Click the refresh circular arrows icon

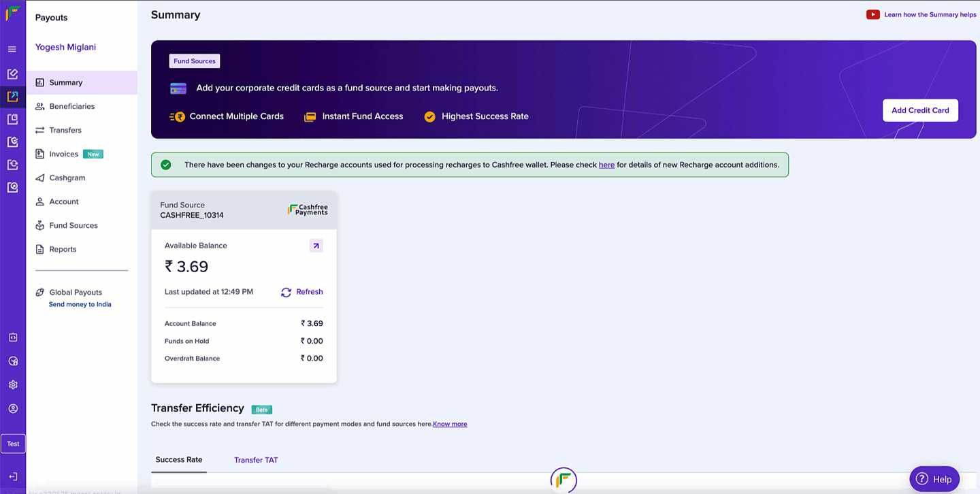(x=287, y=292)
